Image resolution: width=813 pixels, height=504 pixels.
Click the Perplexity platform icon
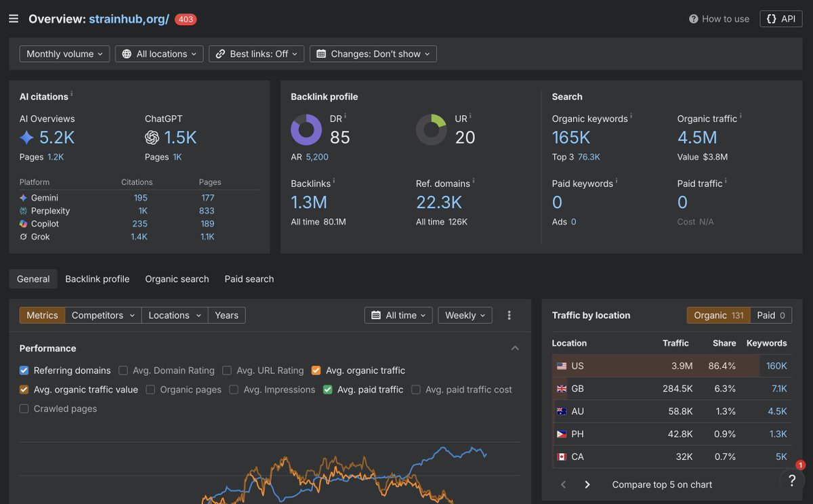coord(24,211)
